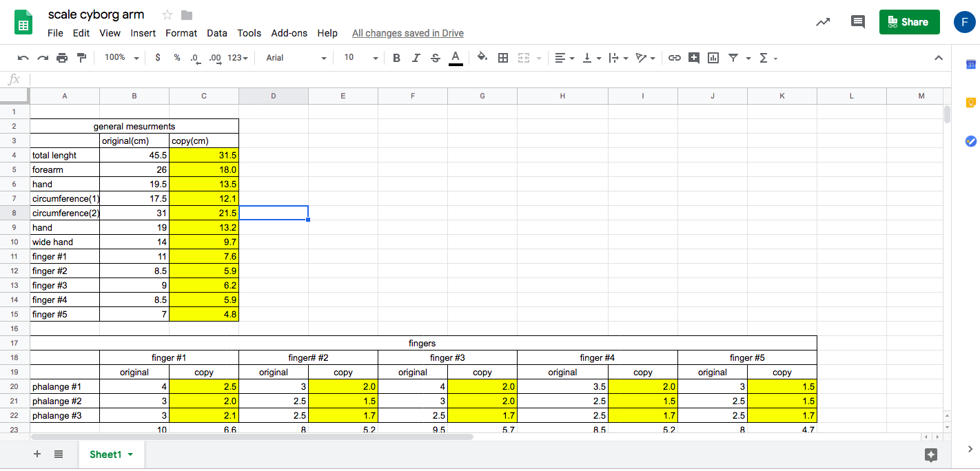Open the Format menu
Screen dimensions: 980x471
tap(181, 33)
